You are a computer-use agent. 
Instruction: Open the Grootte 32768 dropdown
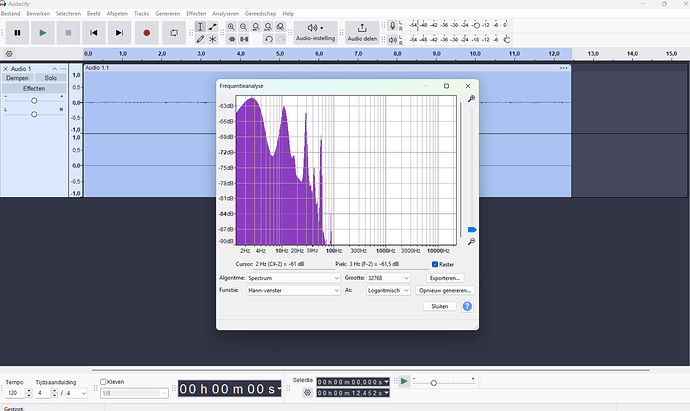388,278
